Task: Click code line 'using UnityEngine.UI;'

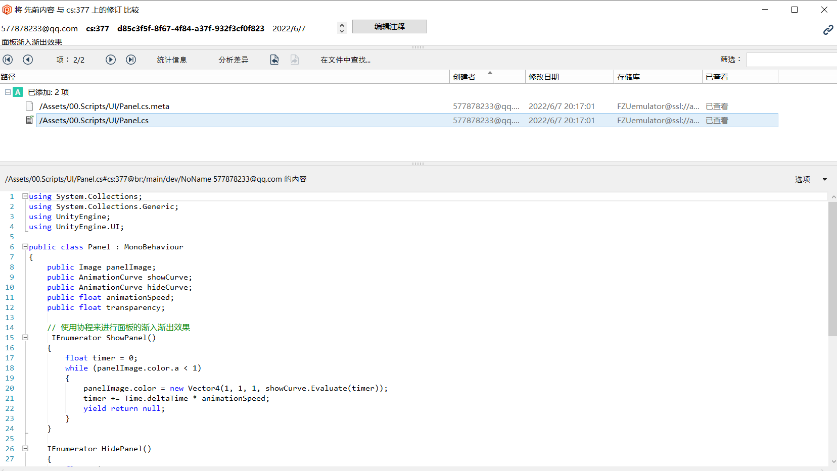Action: pos(76,226)
